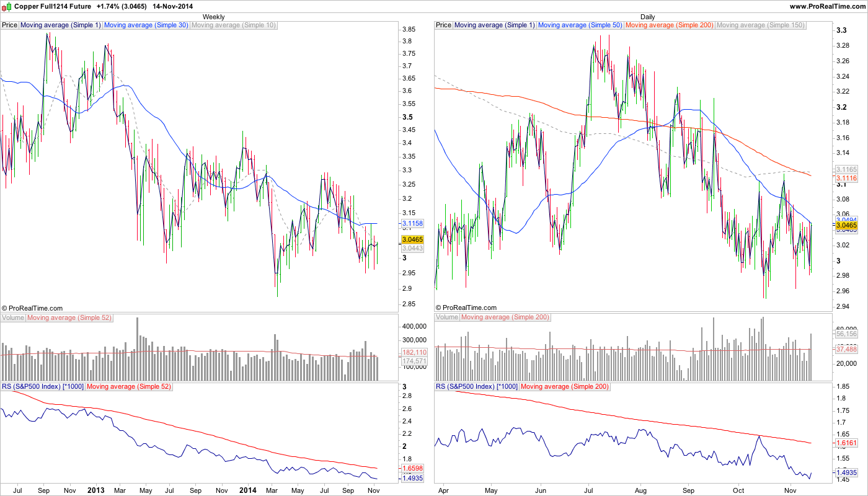Click Moving average (Simple 52) in Weekly RS panel

coord(128,386)
